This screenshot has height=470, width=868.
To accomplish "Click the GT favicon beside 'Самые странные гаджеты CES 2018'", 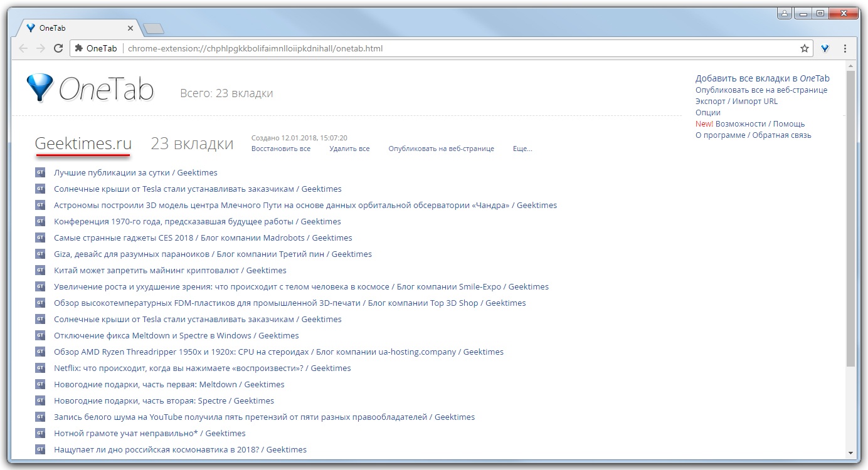I will [x=40, y=238].
